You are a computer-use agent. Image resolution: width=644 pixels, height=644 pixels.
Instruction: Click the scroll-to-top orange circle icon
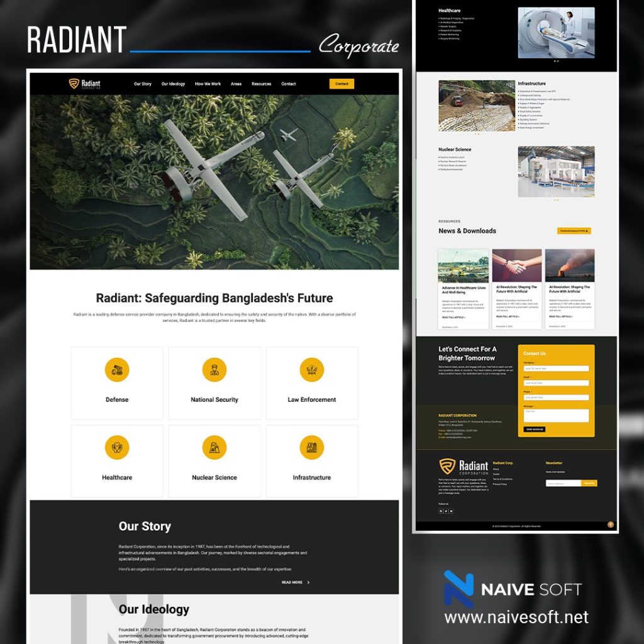tap(610, 525)
